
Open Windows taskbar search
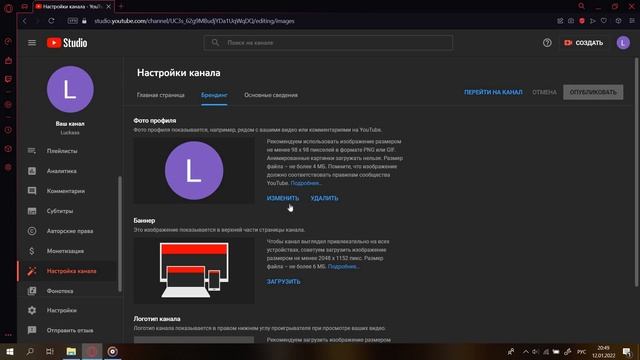coord(30,351)
